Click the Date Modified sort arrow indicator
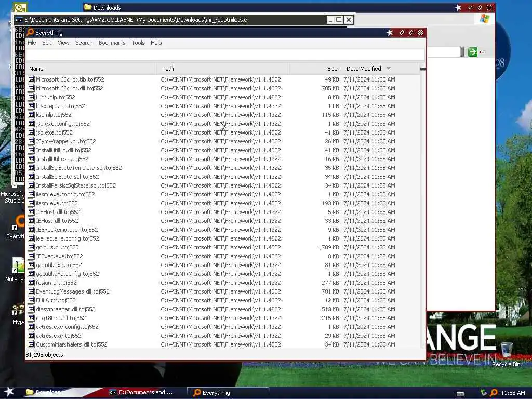 [x=389, y=69]
